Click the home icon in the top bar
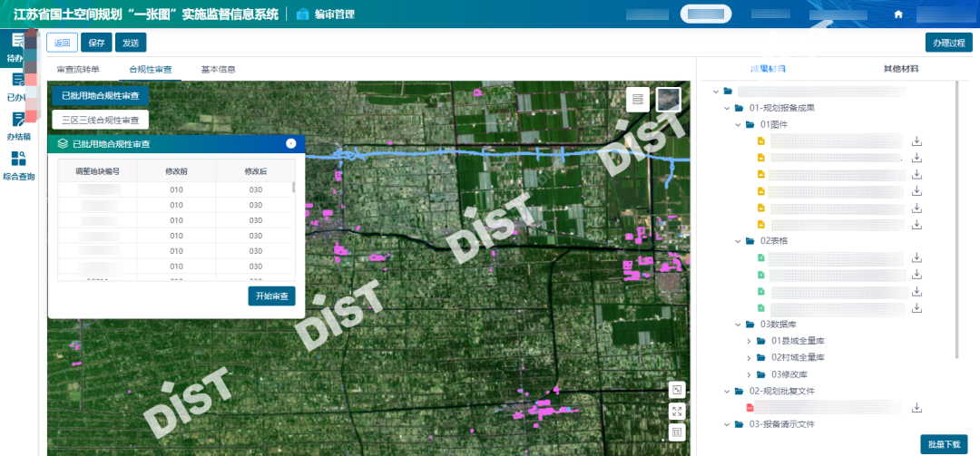Viewport: 980px width, 456px height. 898,15
